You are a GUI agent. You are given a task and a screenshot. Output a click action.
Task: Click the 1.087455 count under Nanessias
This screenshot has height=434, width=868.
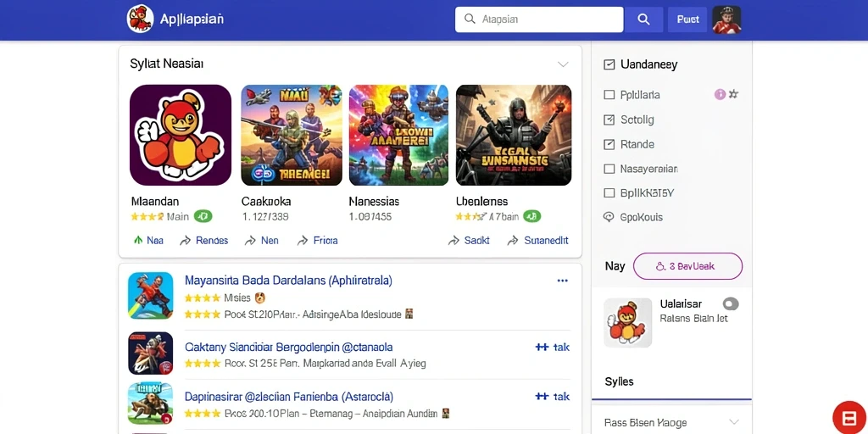(370, 217)
